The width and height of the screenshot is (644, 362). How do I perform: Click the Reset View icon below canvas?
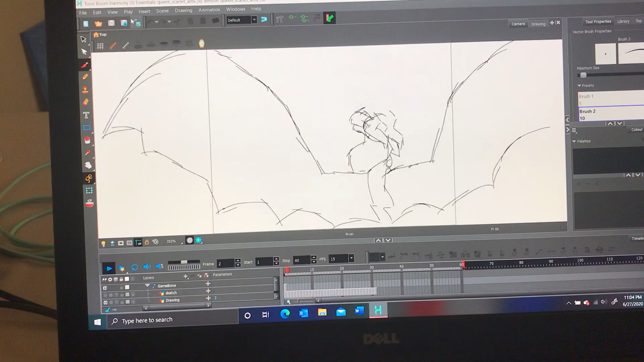[155, 242]
